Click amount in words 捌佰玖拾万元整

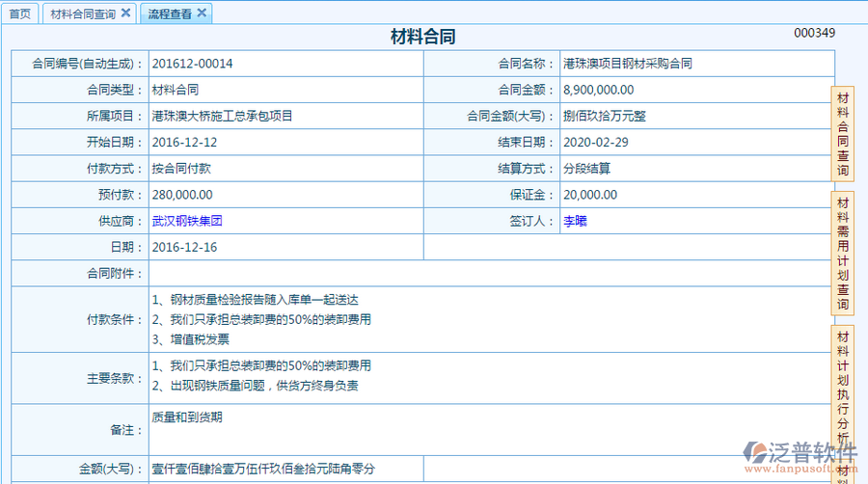(605, 116)
